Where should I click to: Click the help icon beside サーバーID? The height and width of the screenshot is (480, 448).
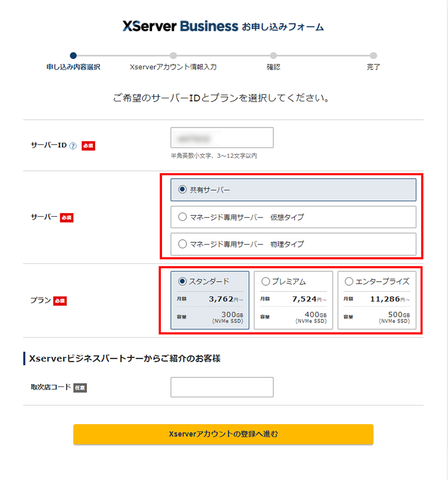73,145
